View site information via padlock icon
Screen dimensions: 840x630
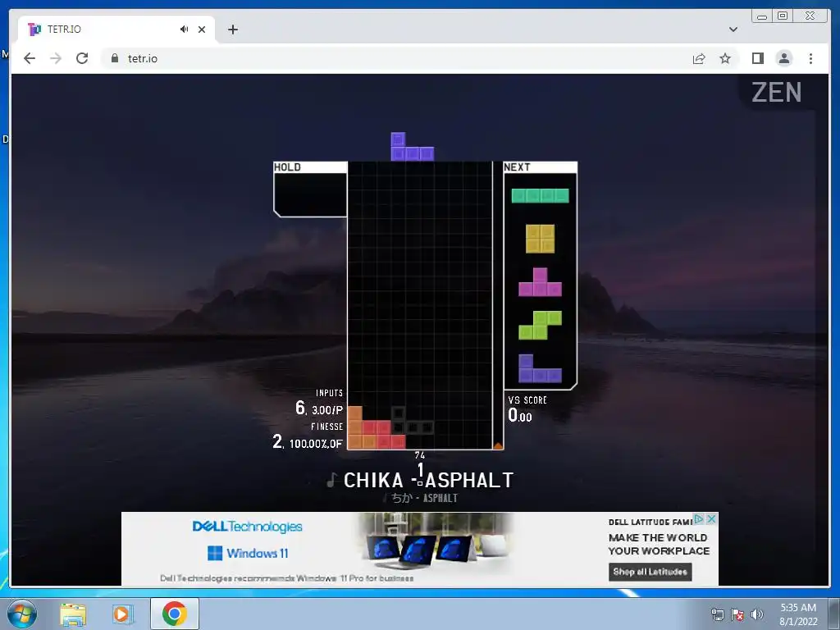click(x=115, y=58)
